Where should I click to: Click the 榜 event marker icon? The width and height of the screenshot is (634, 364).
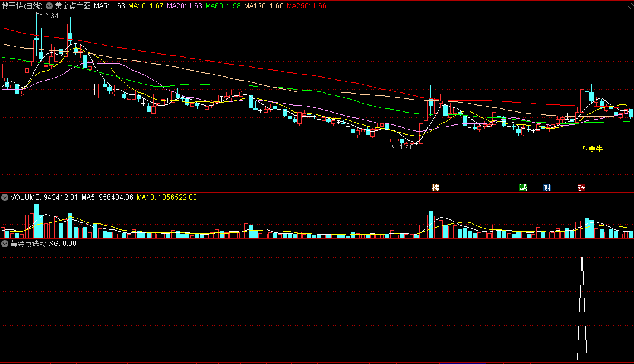pos(436,187)
